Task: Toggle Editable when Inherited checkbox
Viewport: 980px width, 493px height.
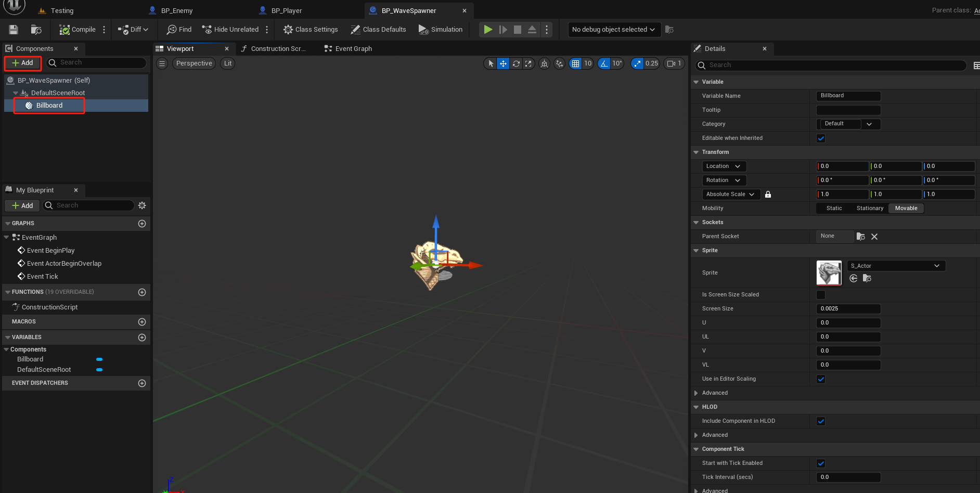Action: (x=821, y=138)
